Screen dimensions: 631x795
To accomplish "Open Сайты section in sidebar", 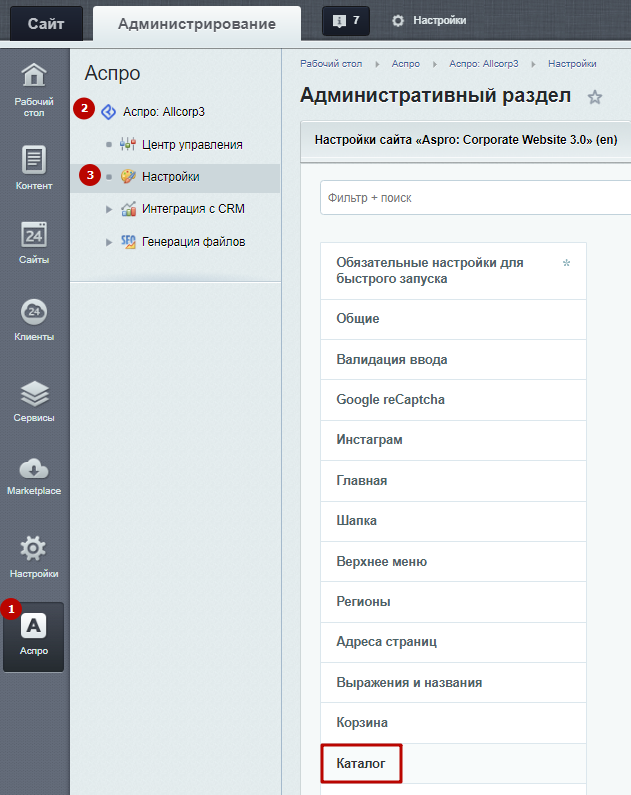I will pyautogui.click(x=34, y=243).
